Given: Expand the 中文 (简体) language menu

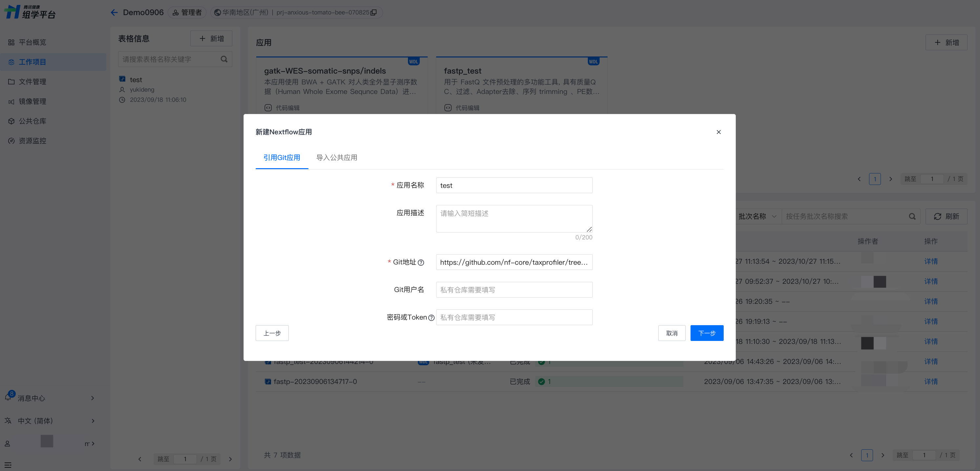Looking at the screenshot, I should point(93,421).
